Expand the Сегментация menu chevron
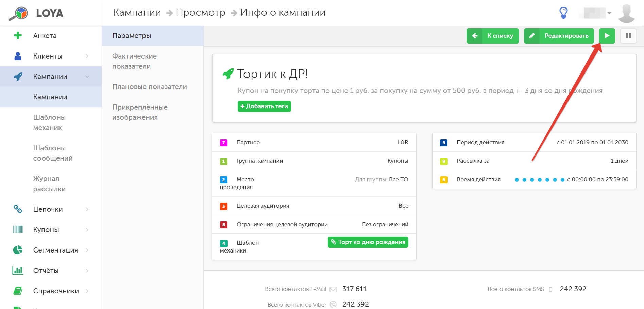Image resolution: width=644 pixels, height=309 pixels. (x=87, y=250)
